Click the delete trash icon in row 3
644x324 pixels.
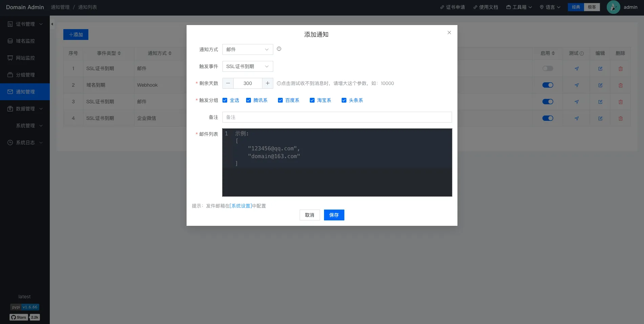621,102
